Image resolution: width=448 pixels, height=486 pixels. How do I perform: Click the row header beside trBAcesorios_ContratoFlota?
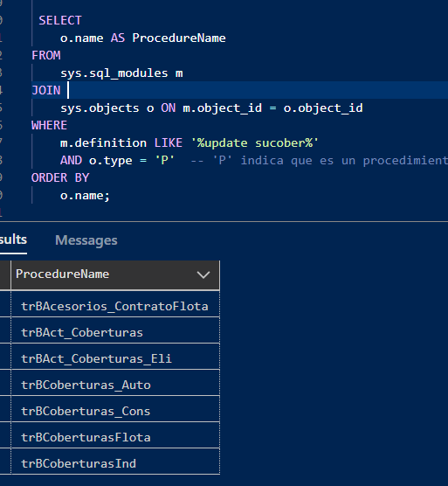pos(5,304)
